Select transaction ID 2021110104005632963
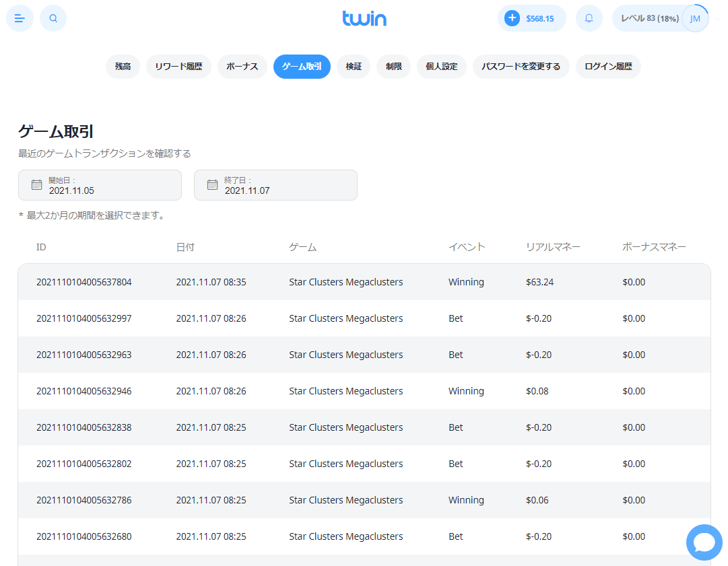The width and height of the screenshot is (728, 566). point(84,355)
